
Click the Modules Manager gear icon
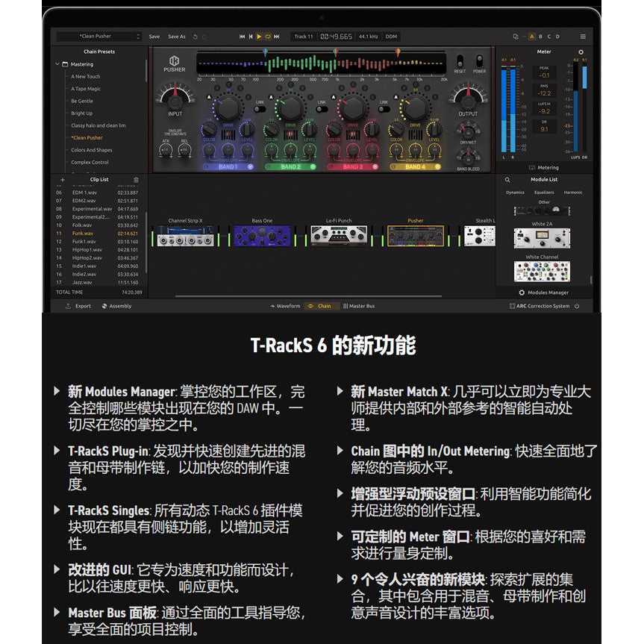point(522,293)
